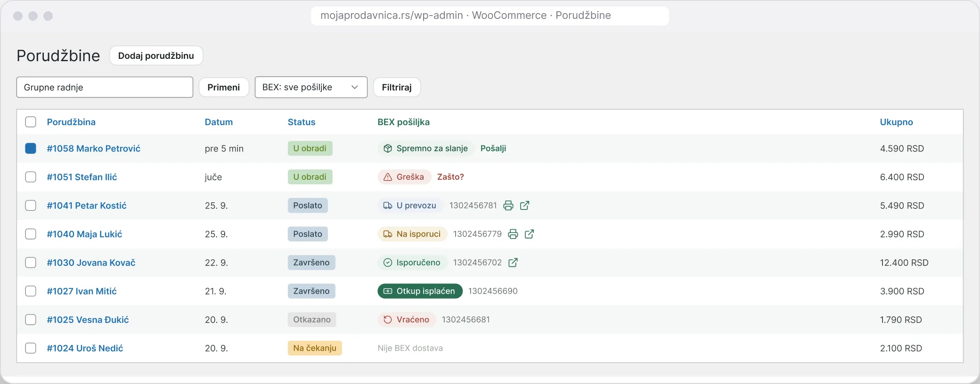
Task: Open external tracking for shipment 1302456781
Action: 524,206
